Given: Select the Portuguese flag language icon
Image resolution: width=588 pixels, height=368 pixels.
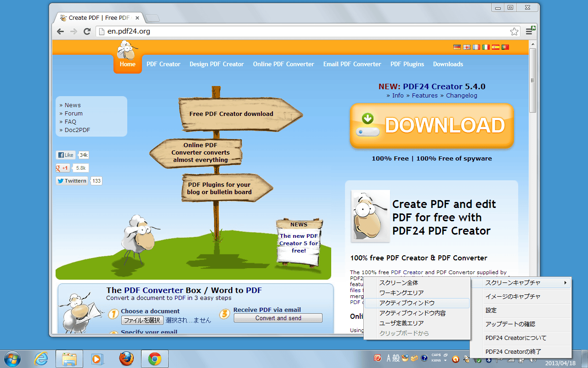Looking at the screenshot, I should [505, 47].
